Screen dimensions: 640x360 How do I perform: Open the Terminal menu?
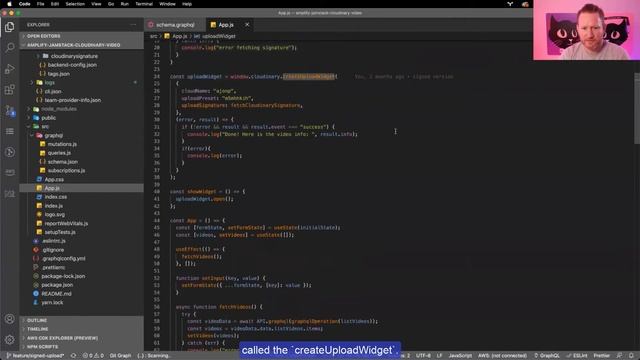(x=144, y=4)
